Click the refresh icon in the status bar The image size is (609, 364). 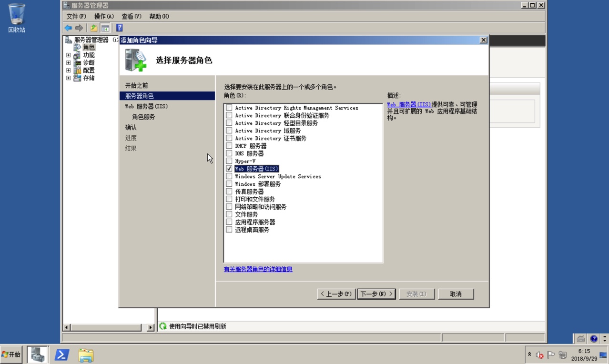pyautogui.click(x=163, y=326)
